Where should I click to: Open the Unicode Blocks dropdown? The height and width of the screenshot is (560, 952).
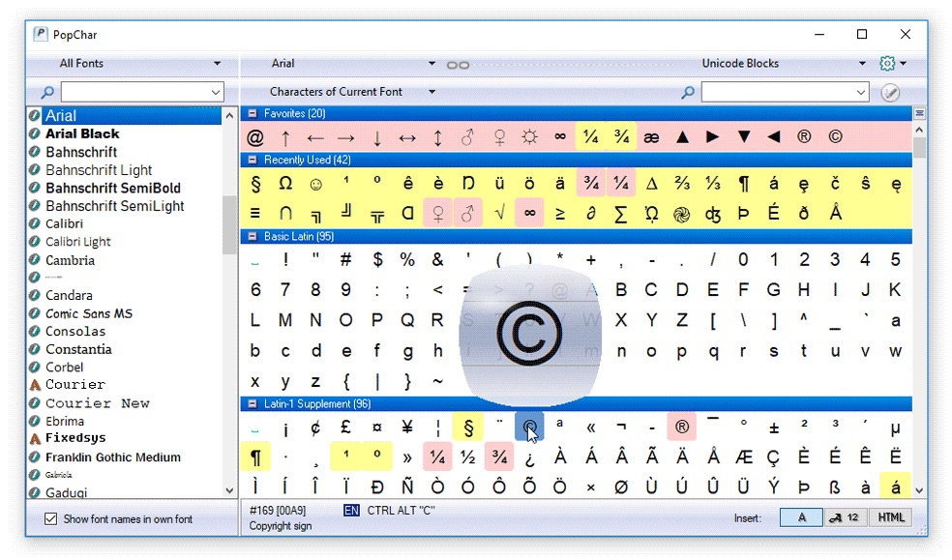tap(782, 64)
